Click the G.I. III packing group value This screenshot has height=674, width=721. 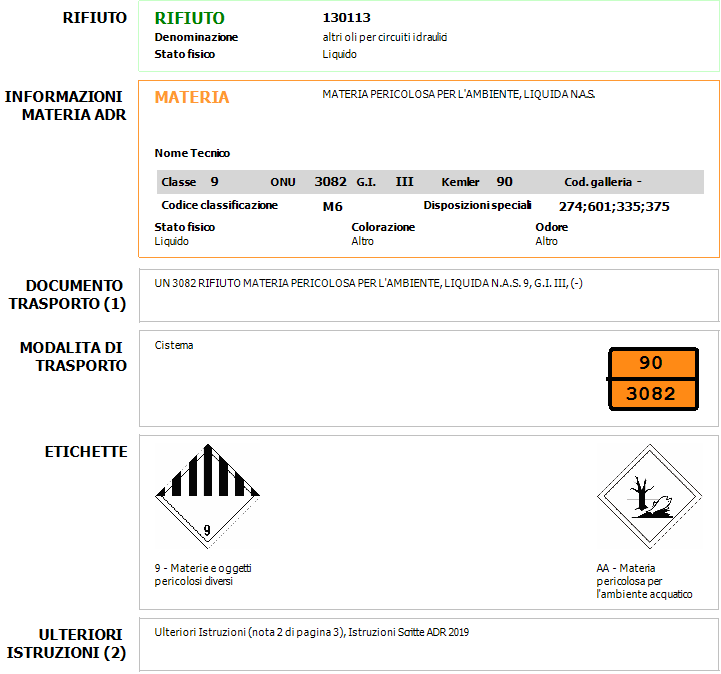coord(404,182)
